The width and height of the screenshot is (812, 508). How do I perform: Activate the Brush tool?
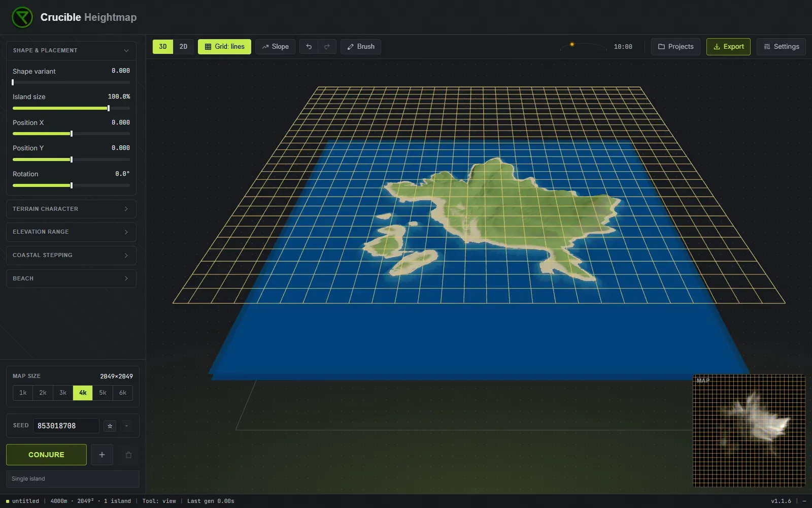coord(361,47)
